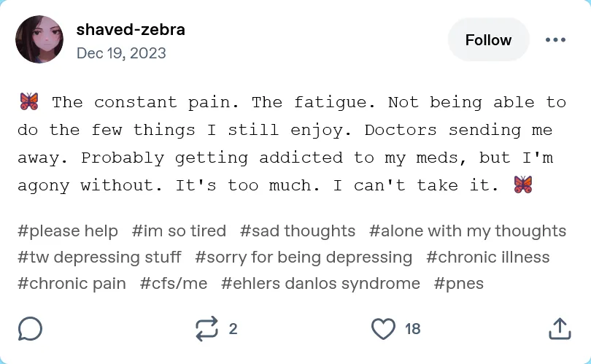The height and width of the screenshot is (364, 591).
Task: Open the Dec 19, 2023 post permalink
Action: tap(121, 53)
